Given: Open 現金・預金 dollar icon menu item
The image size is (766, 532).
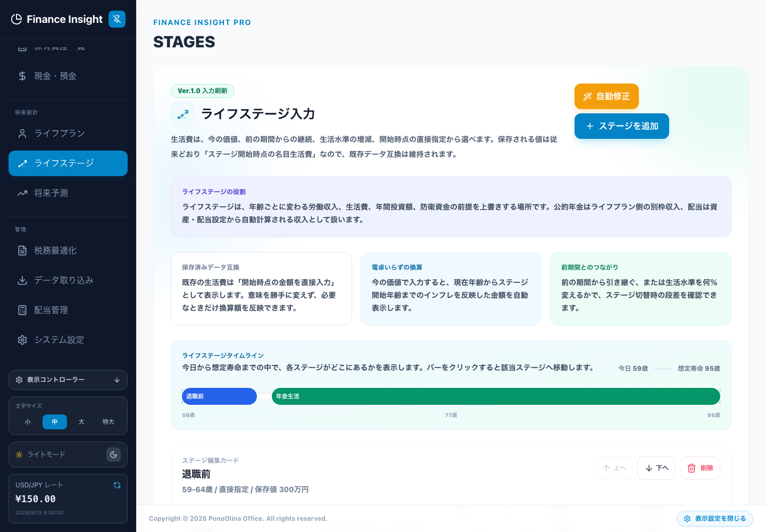Looking at the screenshot, I should pyautogui.click(x=68, y=76).
